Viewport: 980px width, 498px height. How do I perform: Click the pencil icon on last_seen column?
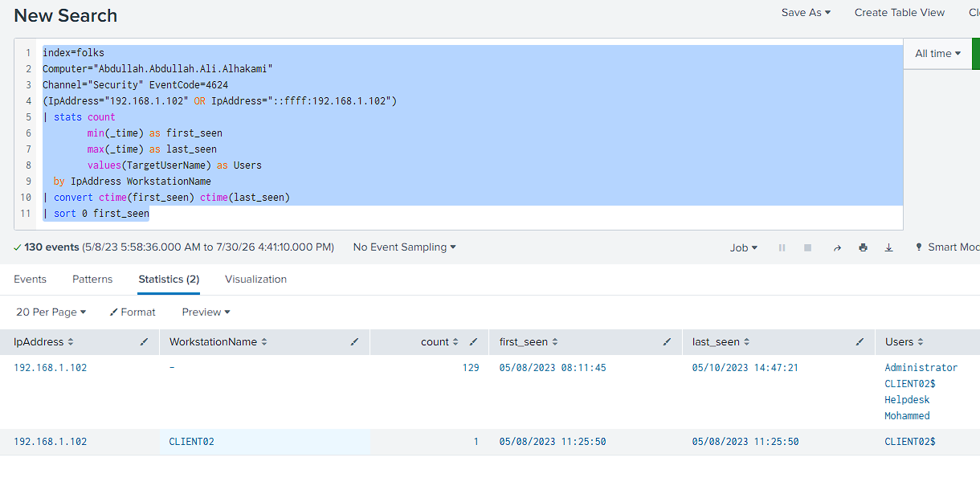(860, 342)
